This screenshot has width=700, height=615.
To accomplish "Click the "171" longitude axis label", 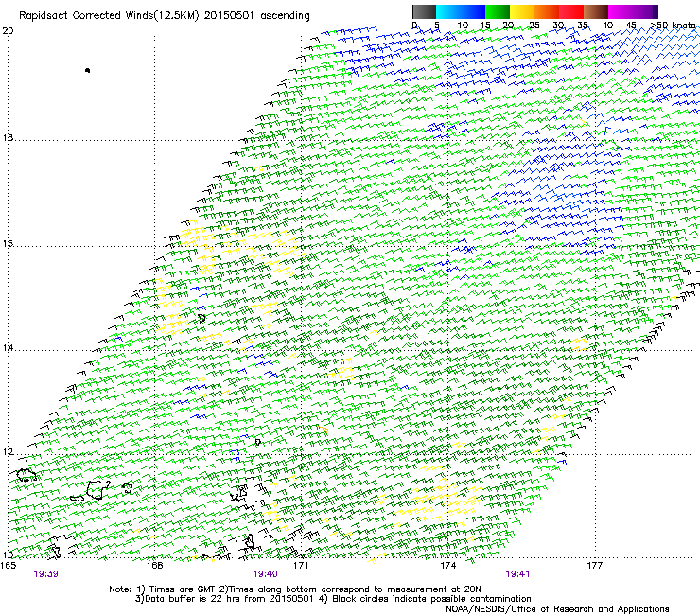I will coord(301,565).
